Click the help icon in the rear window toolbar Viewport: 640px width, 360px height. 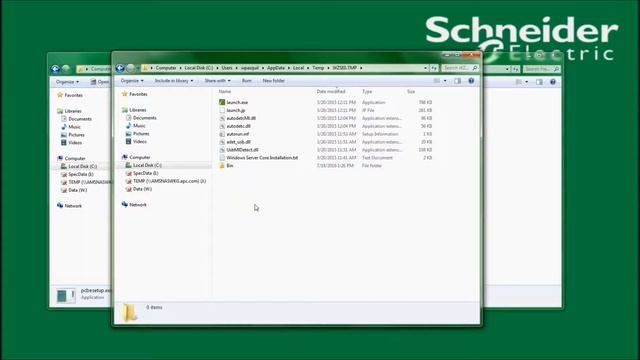click(x=553, y=82)
